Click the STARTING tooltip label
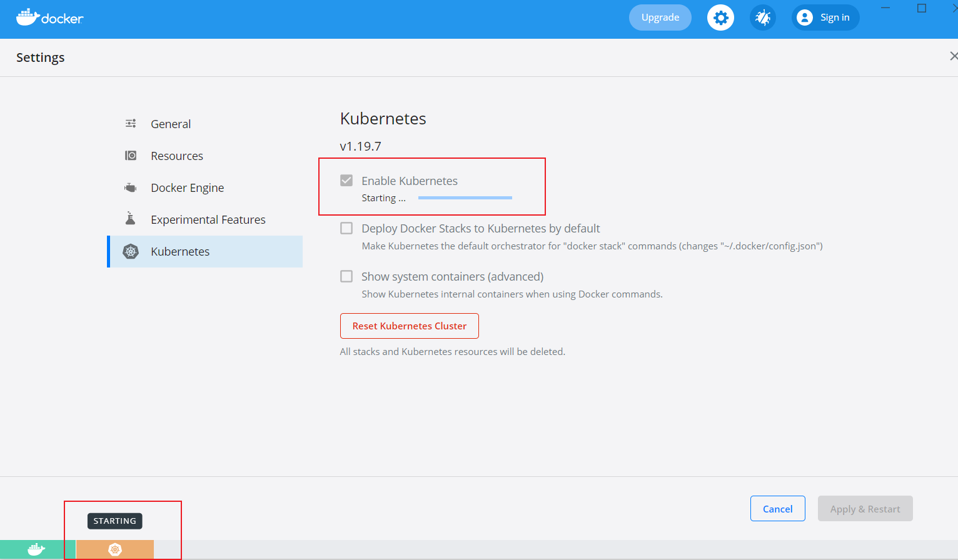 (115, 521)
